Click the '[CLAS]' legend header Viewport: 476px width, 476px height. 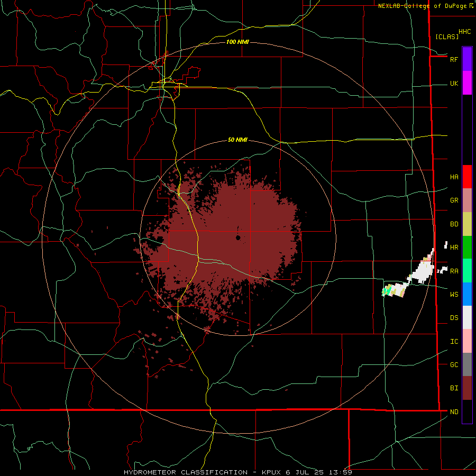[447, 37]
